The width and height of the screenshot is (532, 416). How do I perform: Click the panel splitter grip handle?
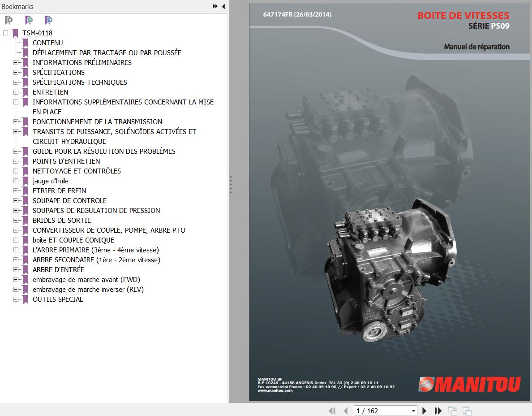tap(231, 184)
